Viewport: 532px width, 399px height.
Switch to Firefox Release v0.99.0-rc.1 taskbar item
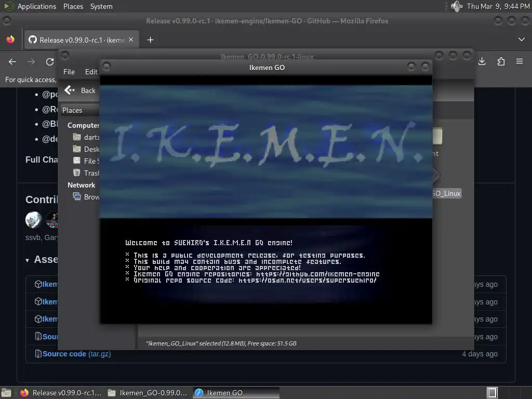[61, 393]
